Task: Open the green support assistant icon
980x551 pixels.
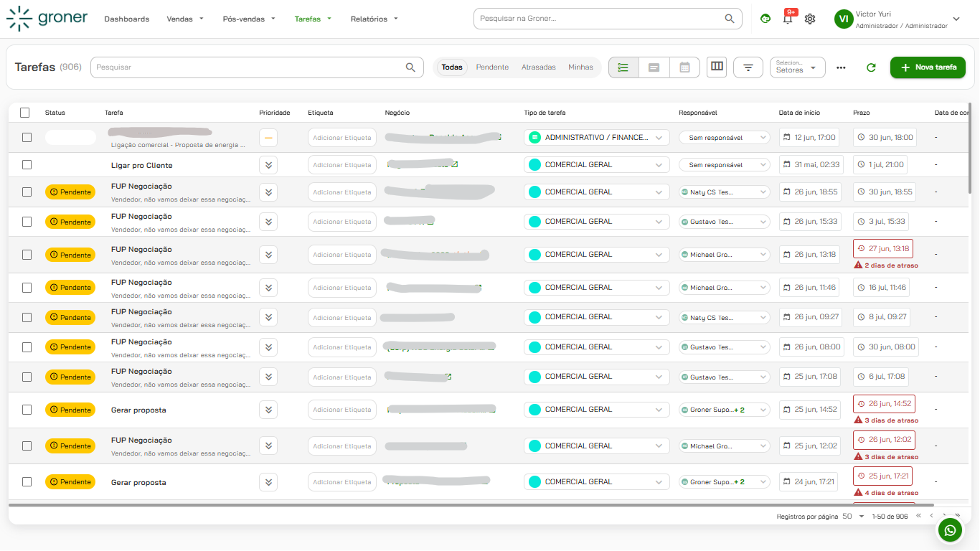Action: [x=765, y=19]
